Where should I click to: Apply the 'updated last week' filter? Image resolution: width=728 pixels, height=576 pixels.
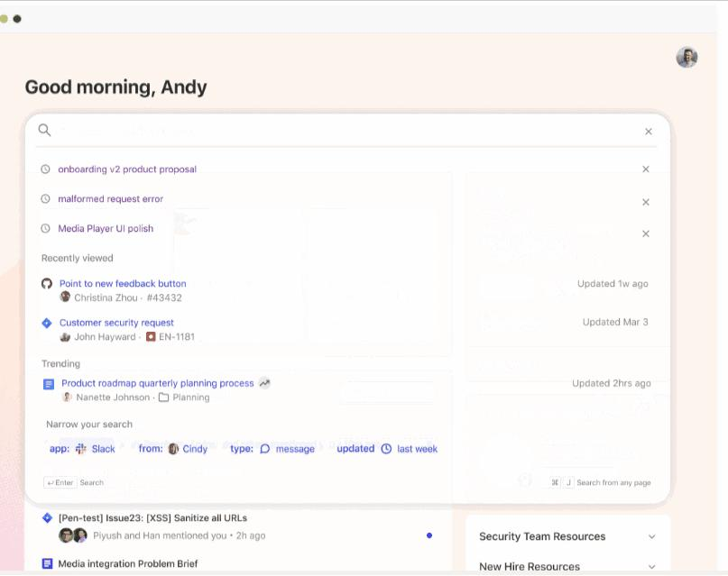(x=387, y=449)
